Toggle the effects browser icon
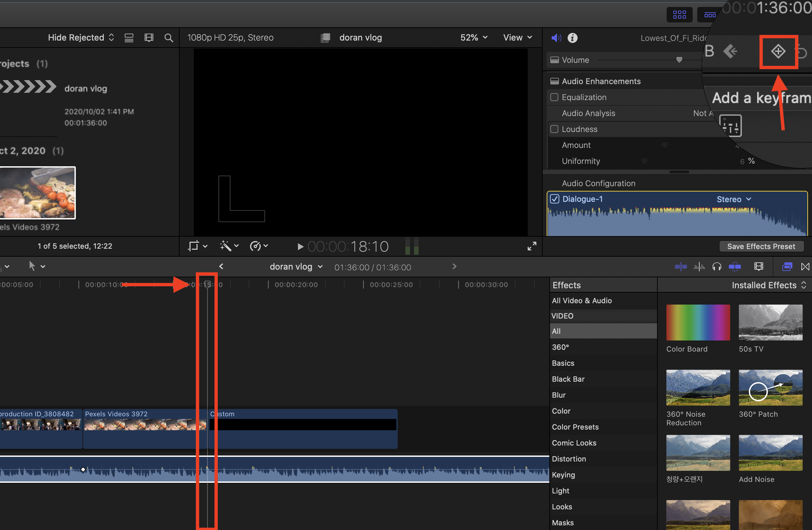This screenshot has width=812, height=530. point(787,267)
